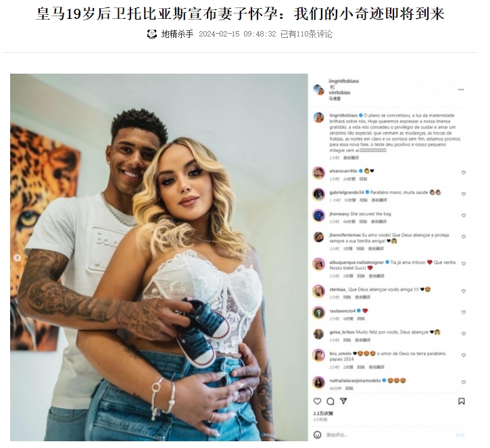Click author name 地精杀手
Image resolution: width=490 pixels, height=448 pixels.
coord(177,34)
